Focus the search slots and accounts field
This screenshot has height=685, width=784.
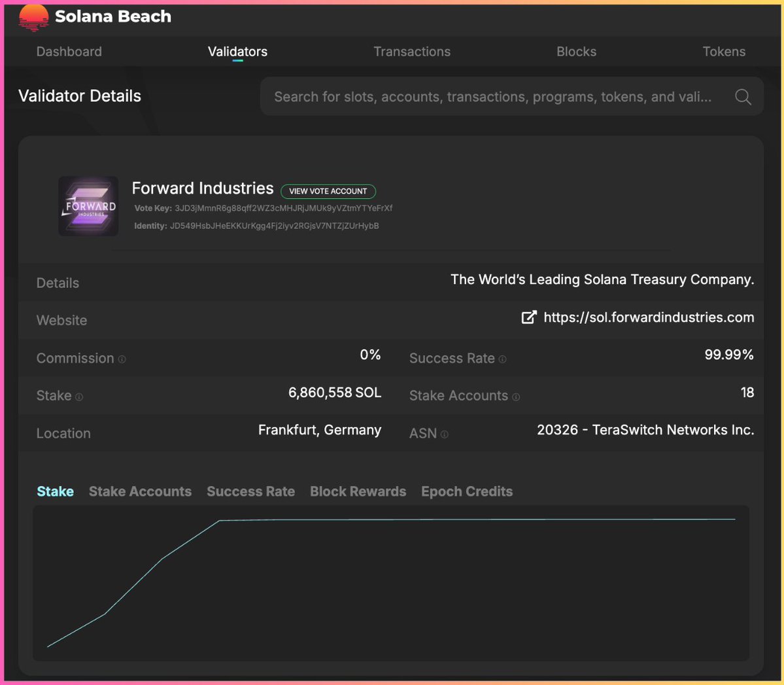pyautogui.click(x=511, y=97)
